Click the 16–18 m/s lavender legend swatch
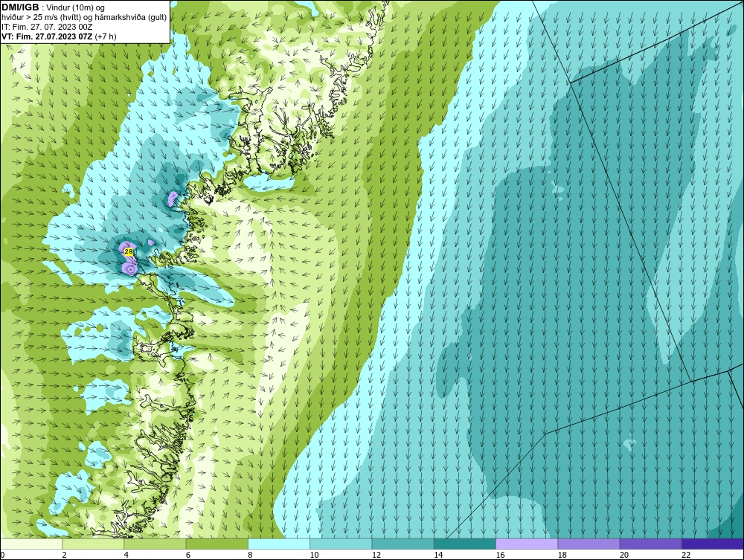 pyautogui.click(x=527, y=544)
